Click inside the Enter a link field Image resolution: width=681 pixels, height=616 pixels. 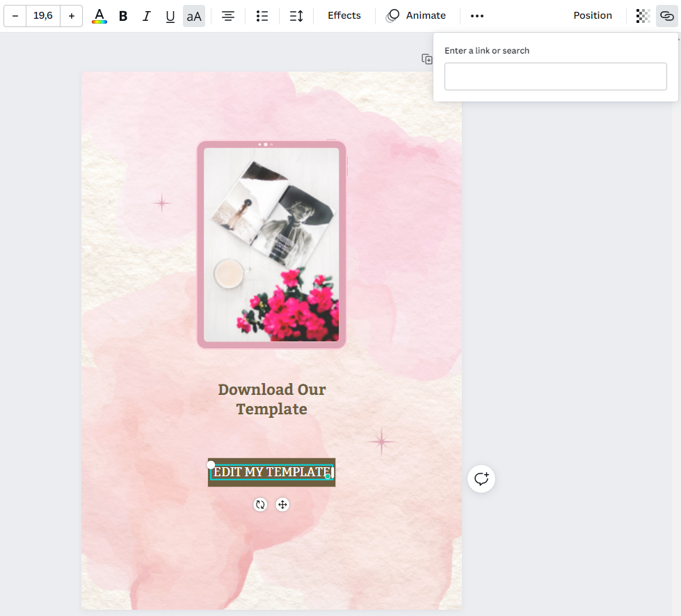[x=555, y=76]
